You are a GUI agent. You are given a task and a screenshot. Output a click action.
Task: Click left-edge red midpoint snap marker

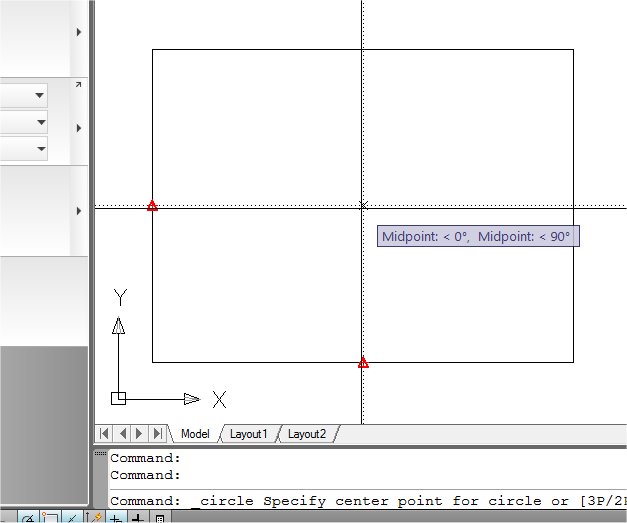click(x=152, y=206)
